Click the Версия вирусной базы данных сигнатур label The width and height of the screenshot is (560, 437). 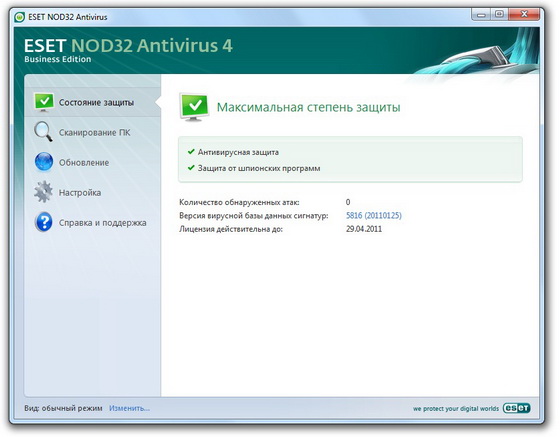click(254, 216)
